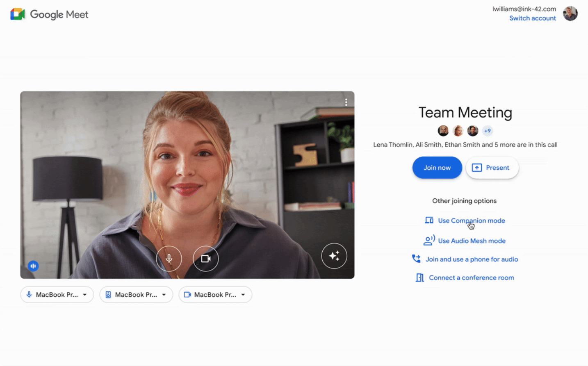Click the Audio Mesh mode speaker icon

(x=428, y=241)
